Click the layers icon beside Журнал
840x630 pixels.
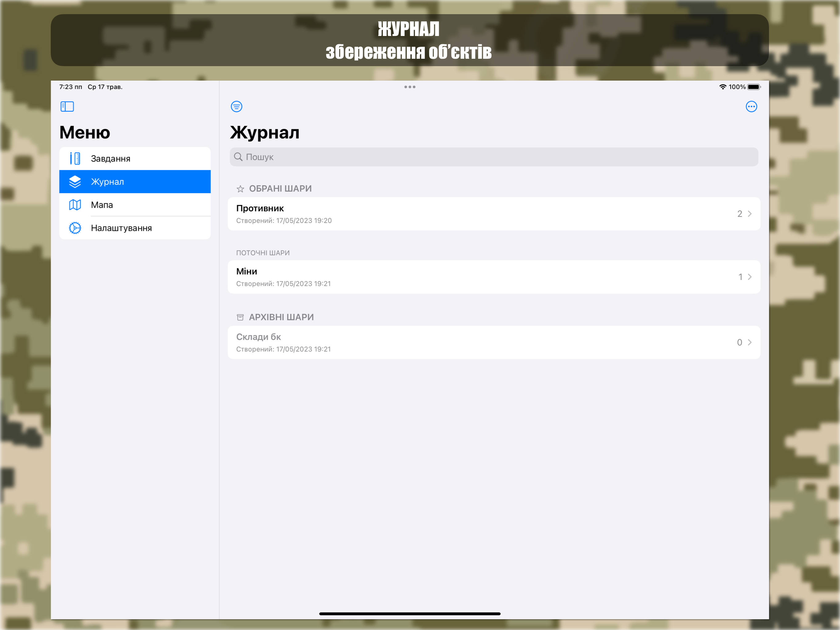(75, 181)
